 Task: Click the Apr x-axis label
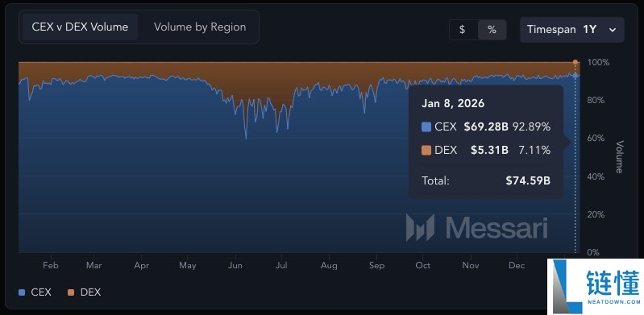coord(141,266)
